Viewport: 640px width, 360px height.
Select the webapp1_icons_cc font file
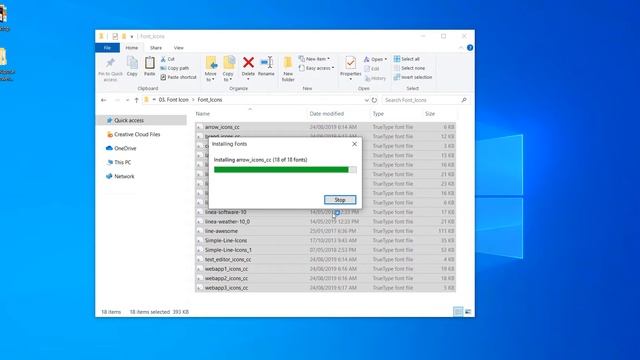[325, 269]
